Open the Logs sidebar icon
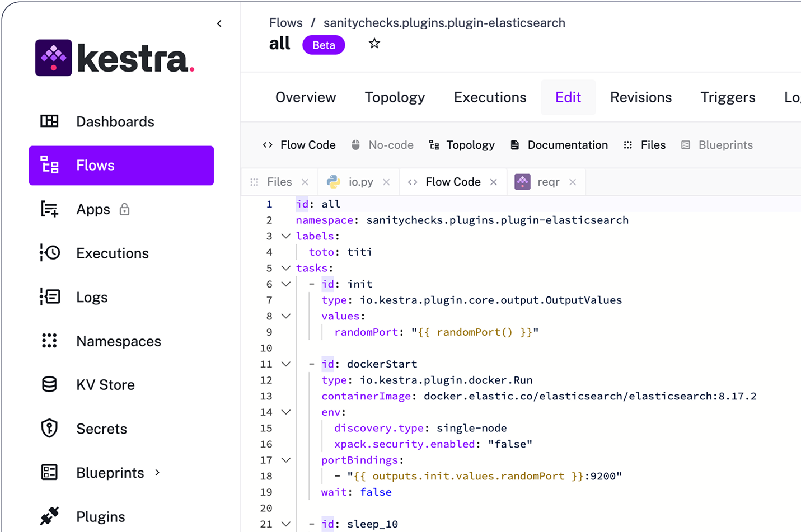The height and width of the screenshot is (532, 801). point(49,297)
